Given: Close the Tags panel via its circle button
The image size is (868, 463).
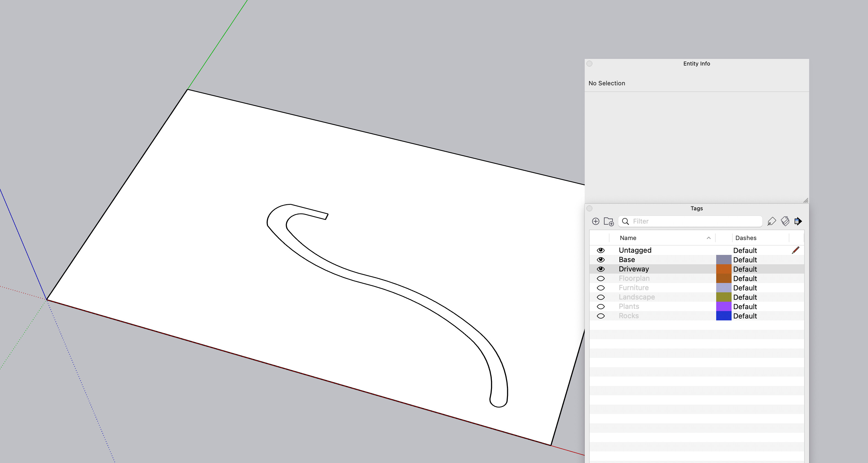Looking at the screenshot, I should coord(589,208).
